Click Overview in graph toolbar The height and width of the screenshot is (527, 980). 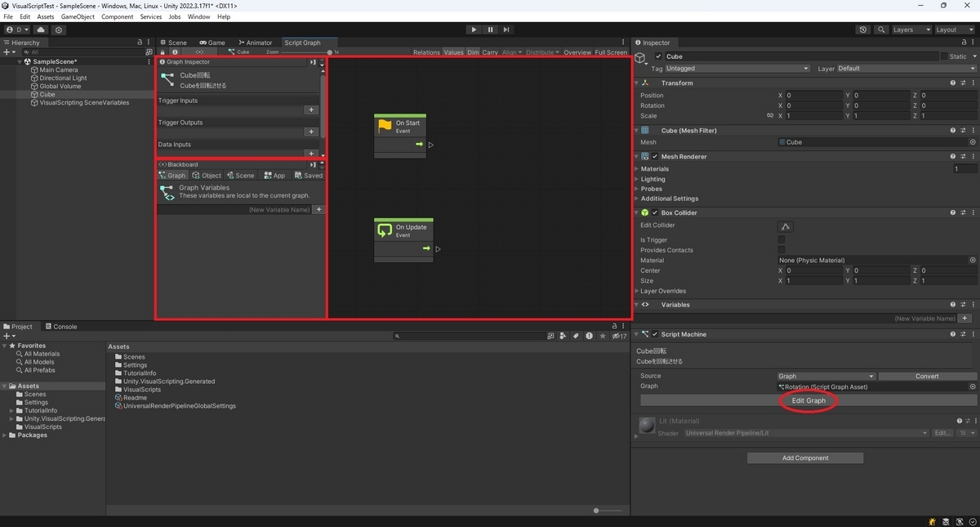click(x=577, y=52)
